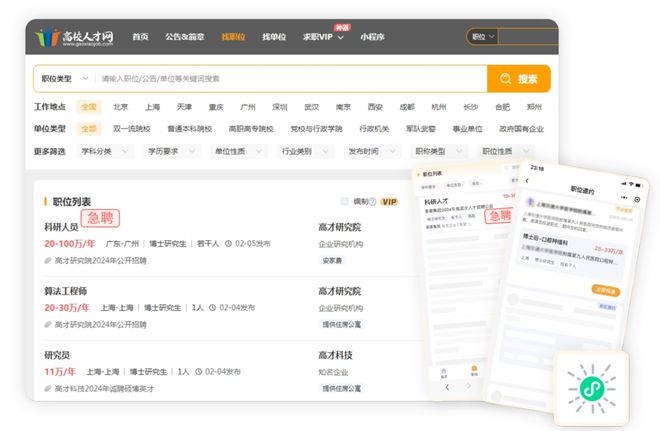
Task: Click the VIP badge in 职位列表 header
Action: click(389, 202)
